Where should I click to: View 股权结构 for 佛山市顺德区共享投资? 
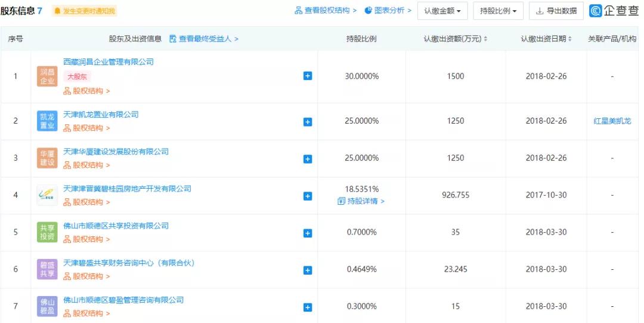click(x=86, y=239)
